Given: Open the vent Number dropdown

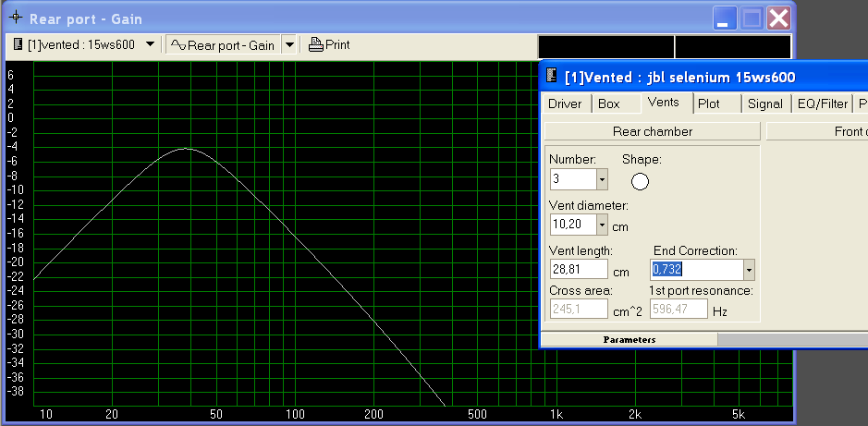Looking at the screenshot, I should pyautogui.click(x=603, y=179).
